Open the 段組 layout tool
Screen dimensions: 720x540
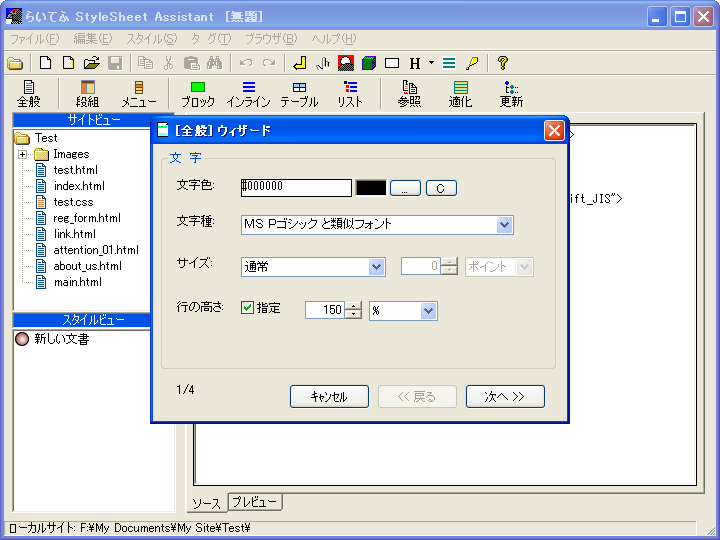[87, 94]
